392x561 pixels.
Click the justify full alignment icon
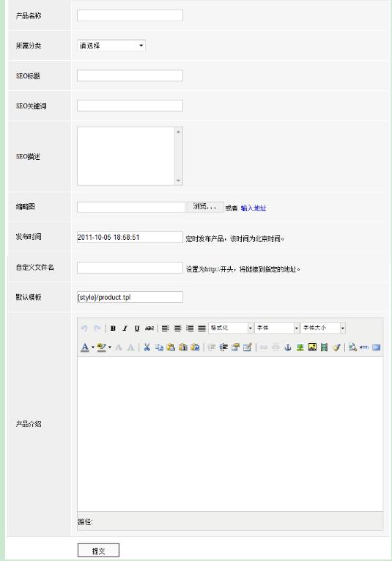pos(202,328)
